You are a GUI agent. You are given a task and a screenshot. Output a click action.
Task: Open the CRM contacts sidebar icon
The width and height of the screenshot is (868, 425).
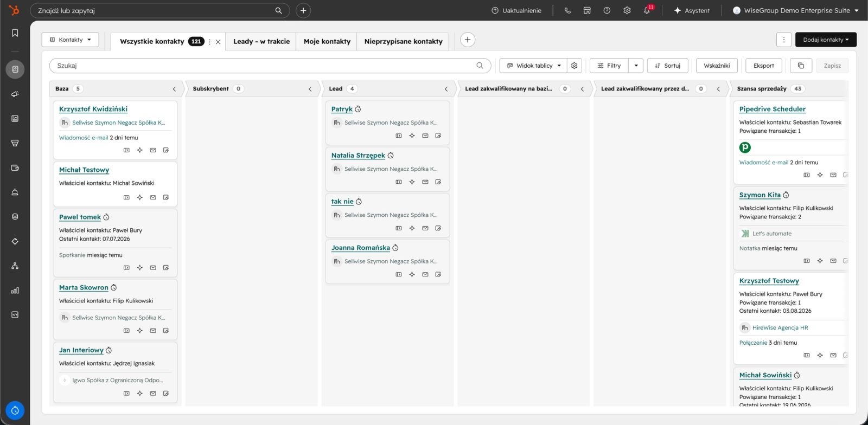15,69
